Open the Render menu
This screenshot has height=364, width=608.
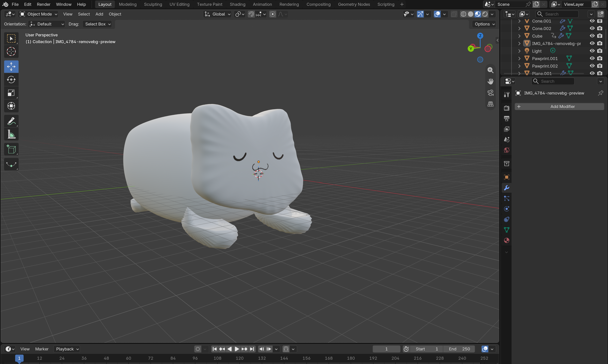coord(43,5)
